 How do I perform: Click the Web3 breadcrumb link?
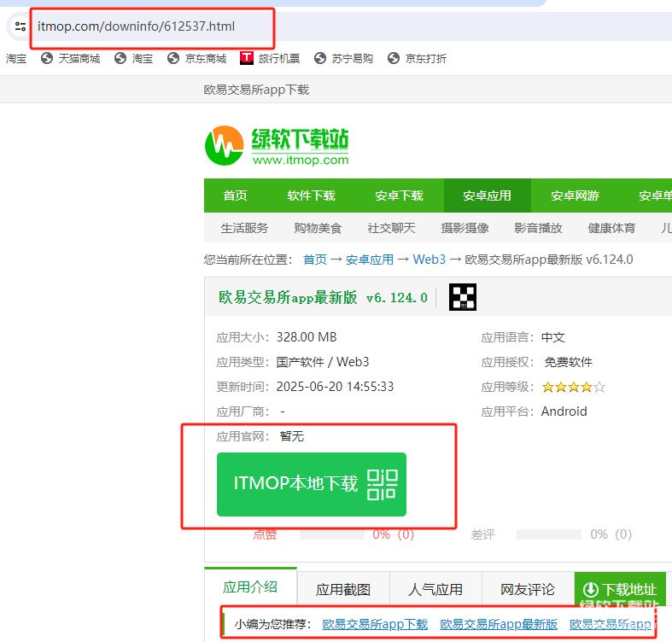click(429, 260)
